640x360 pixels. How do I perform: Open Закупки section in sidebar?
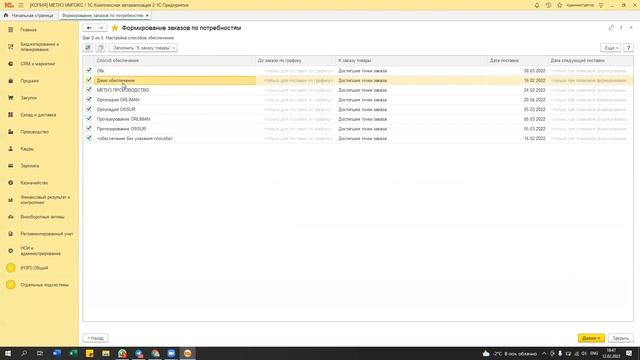29,98
